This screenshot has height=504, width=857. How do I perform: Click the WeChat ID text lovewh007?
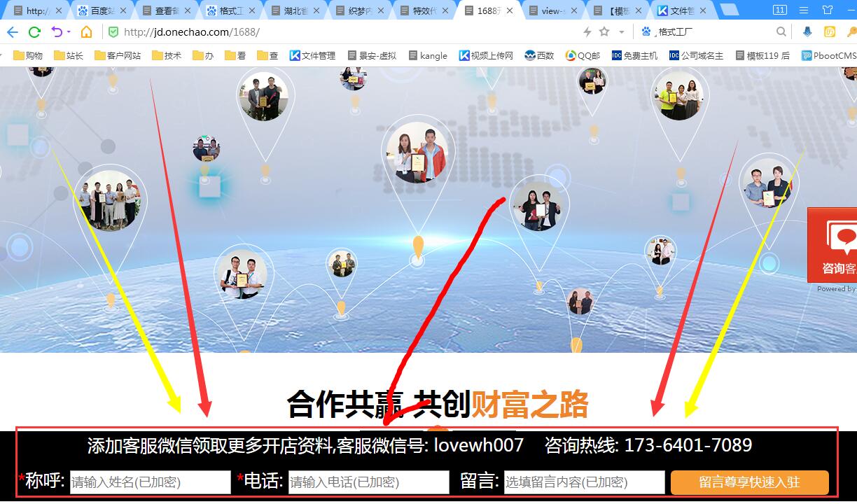[x=478, y=445]
